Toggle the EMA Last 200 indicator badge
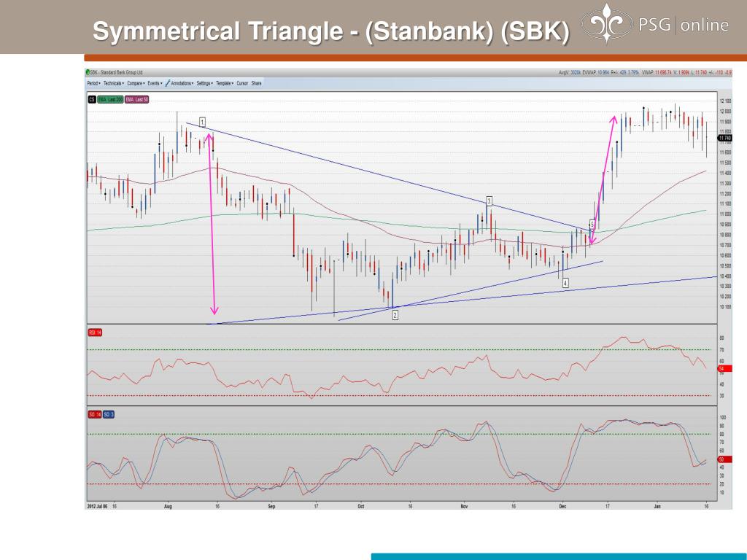 (110, 99)
